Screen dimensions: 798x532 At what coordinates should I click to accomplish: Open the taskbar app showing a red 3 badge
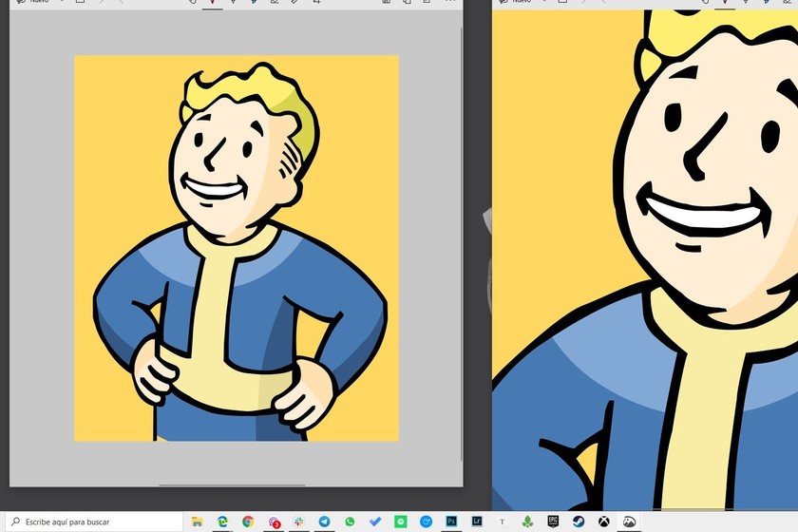pos(274,522)
